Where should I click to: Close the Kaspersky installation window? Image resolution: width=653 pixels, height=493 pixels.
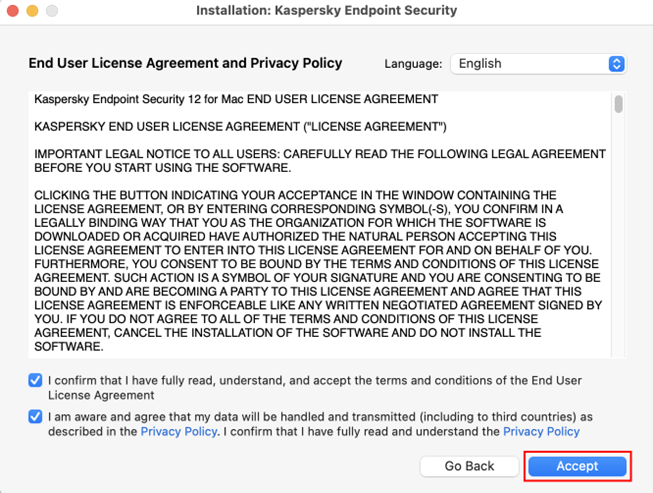pos(13,11)
